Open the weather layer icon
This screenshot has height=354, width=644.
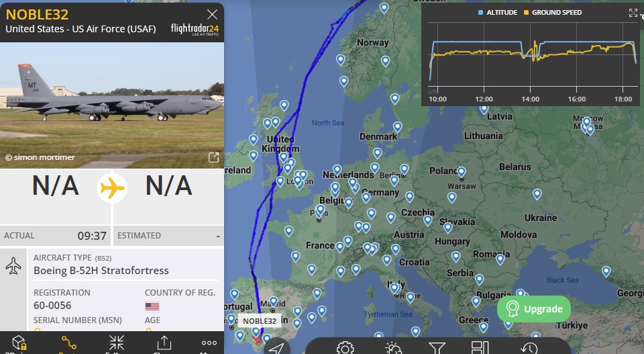point(393,348)
